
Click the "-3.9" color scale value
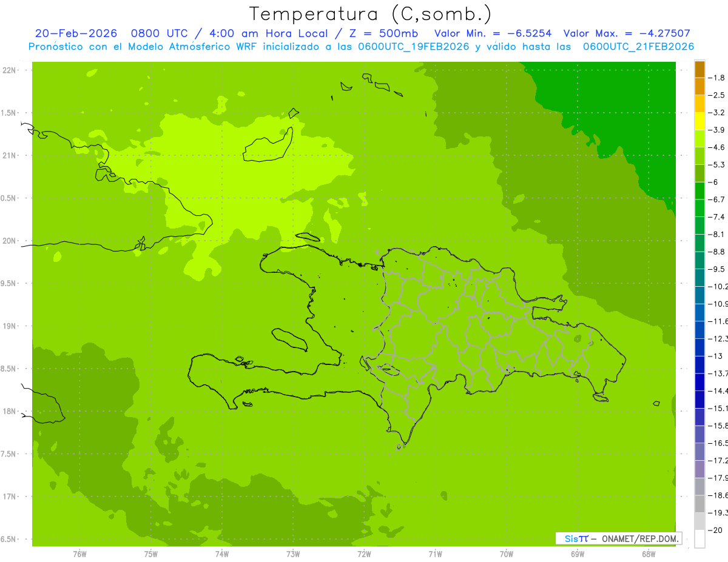717,130
